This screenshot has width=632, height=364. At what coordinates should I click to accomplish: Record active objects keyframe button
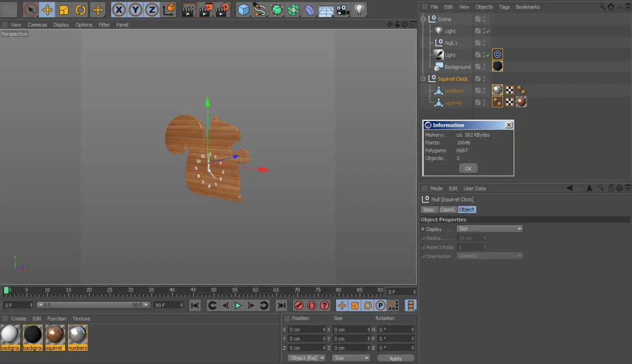pos(299,306)
